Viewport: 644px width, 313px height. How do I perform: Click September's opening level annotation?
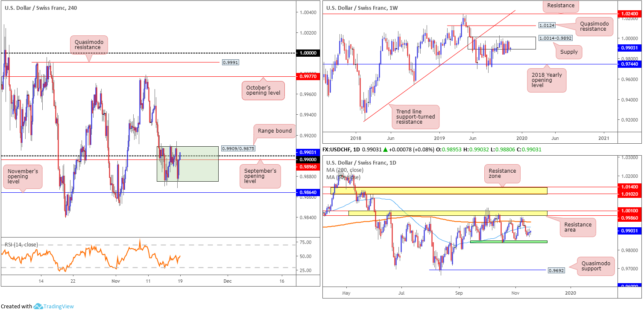(259, 176)
